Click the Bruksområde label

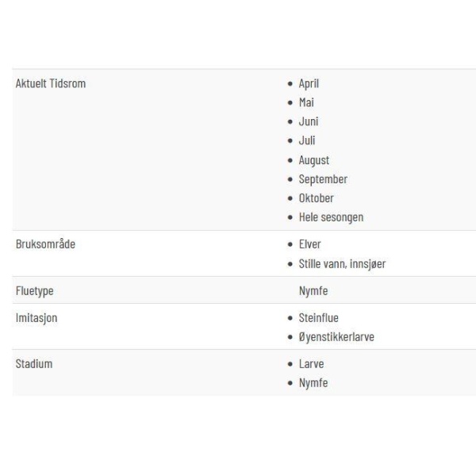45,244
